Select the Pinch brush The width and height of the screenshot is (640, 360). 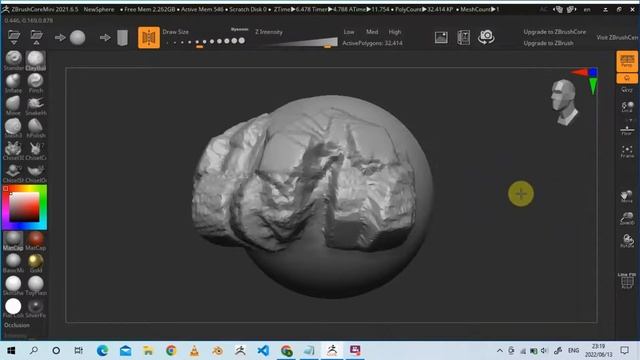tap(36, 83)
